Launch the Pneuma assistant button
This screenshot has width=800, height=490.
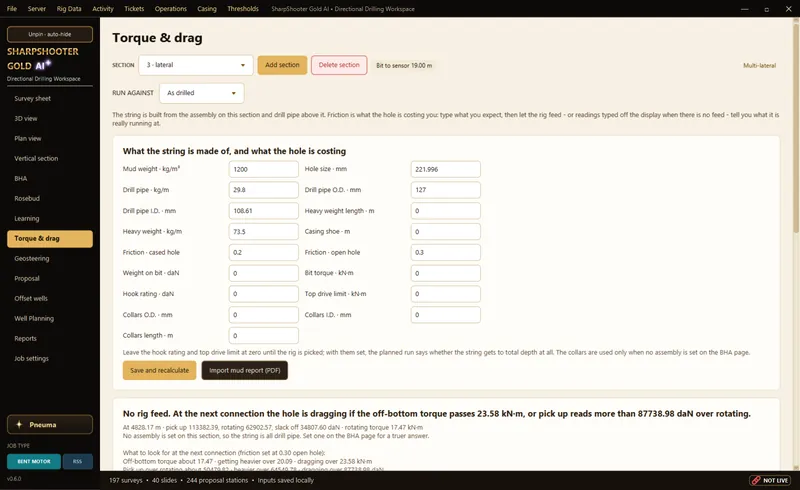point(50,425)
